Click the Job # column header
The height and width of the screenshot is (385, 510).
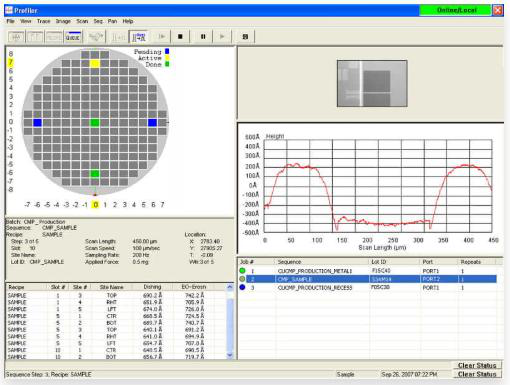pos(256,262)
